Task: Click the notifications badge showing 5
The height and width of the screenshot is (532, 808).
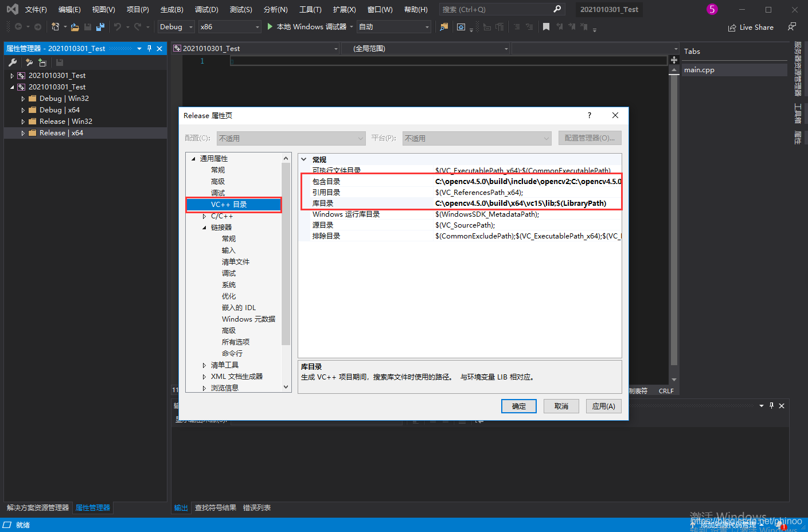Action: 712,9
